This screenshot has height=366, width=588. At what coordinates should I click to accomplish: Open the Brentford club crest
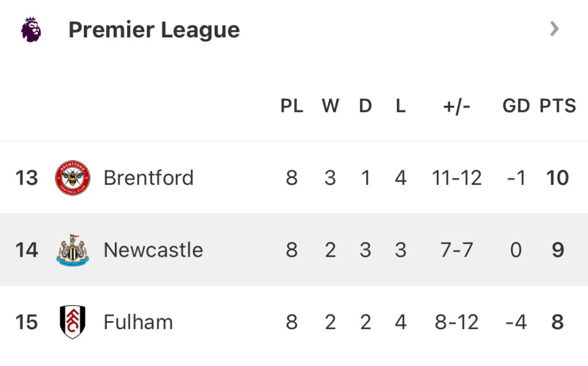coord(72,178)
